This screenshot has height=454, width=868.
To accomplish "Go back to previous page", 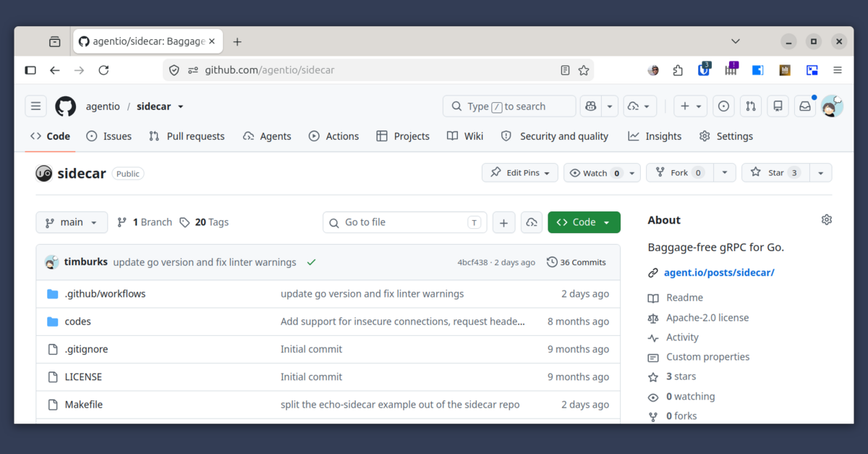I will click(55, 70).
